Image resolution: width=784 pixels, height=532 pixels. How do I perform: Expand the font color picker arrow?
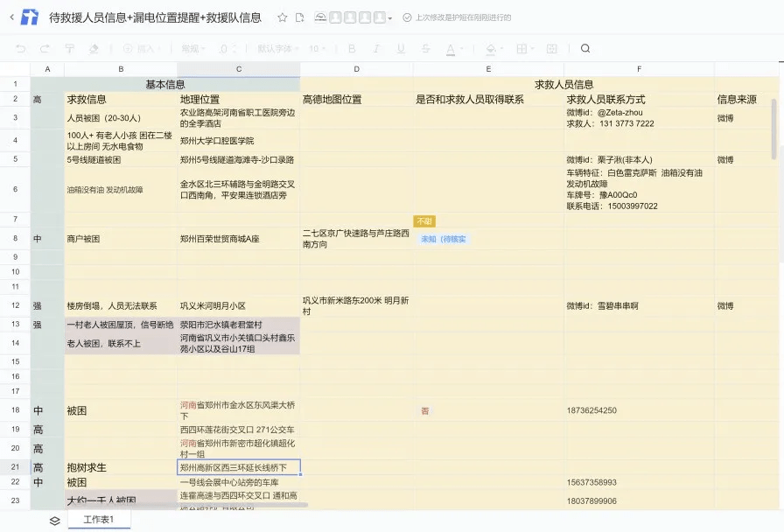pos(461,48)
